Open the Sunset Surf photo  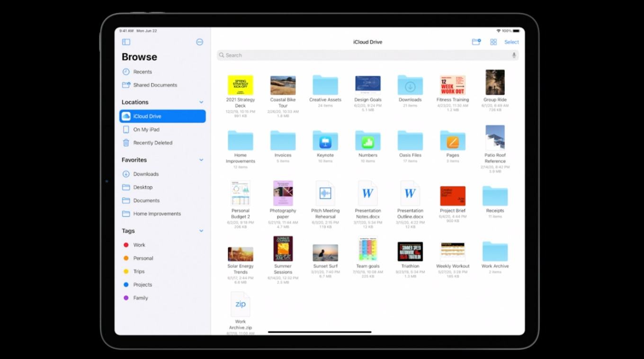point(325,253)
